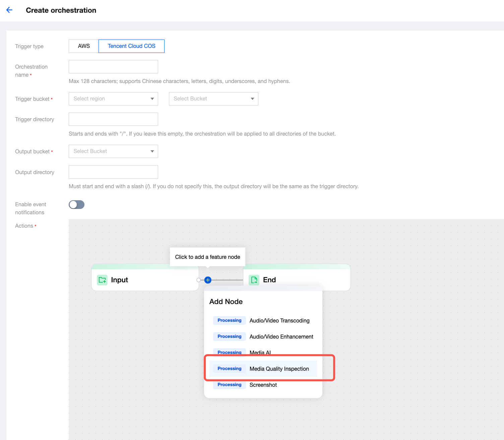Viewport: 504px width, 440px height.
Task: Click Processing tag beside Audio/Video Transcoding
Action: pyautogui.click(x=229, y=320)
